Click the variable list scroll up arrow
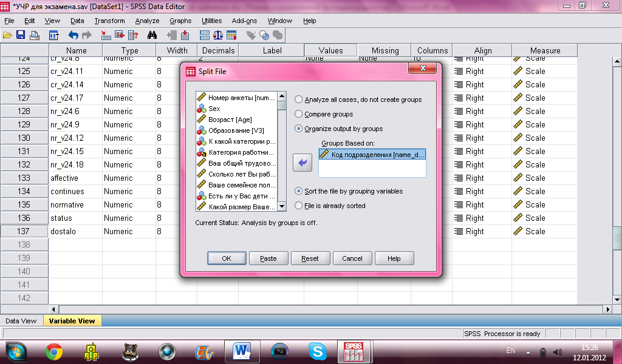Viewport: 622px width, 364px height. tap(282, 96)
